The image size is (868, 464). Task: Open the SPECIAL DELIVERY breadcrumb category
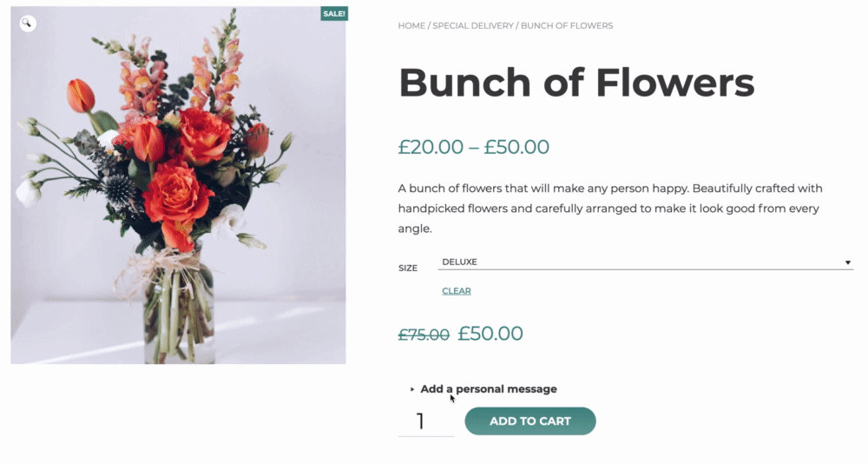coord(473,25)
